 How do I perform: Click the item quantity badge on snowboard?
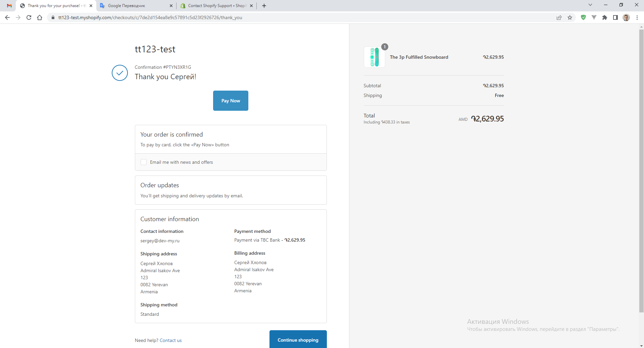tap(385, 47)
